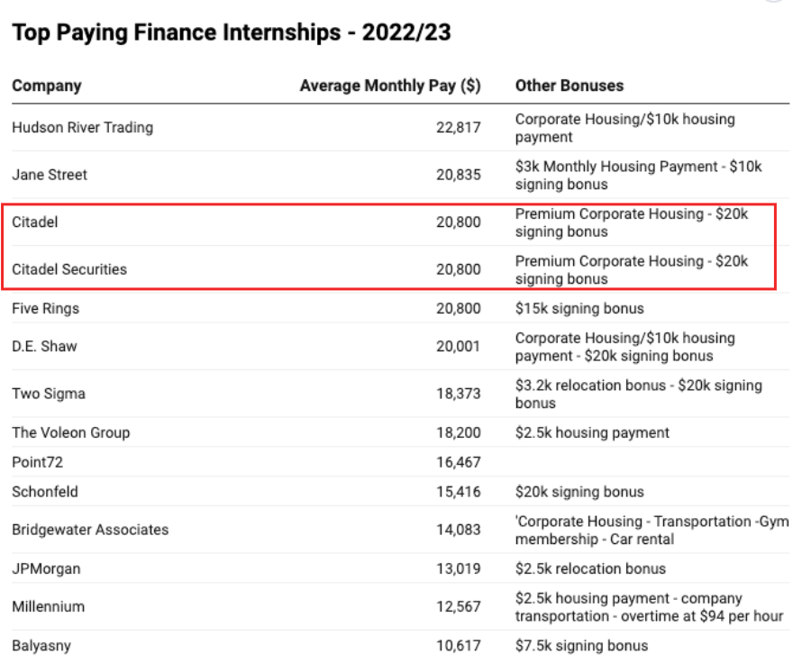Select The Voleon Group company name
Viewport: 811px width, 672px height.
coord(71,432)
